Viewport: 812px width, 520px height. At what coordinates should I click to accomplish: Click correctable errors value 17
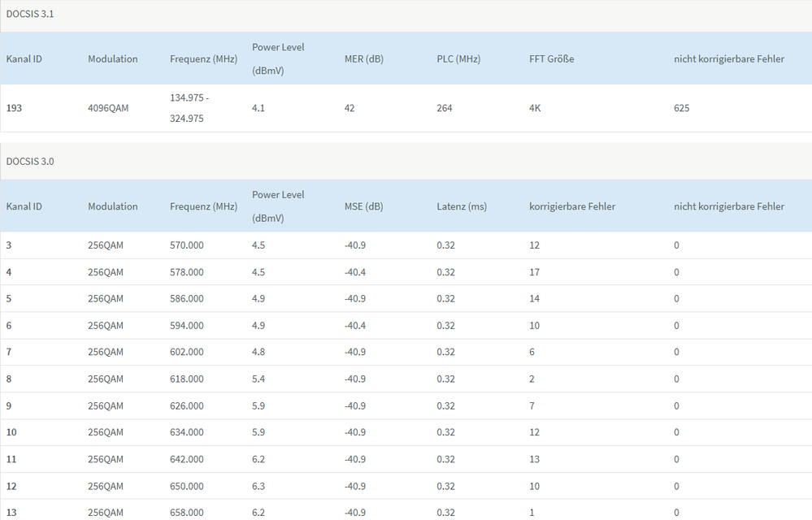(x=535, y=272)
